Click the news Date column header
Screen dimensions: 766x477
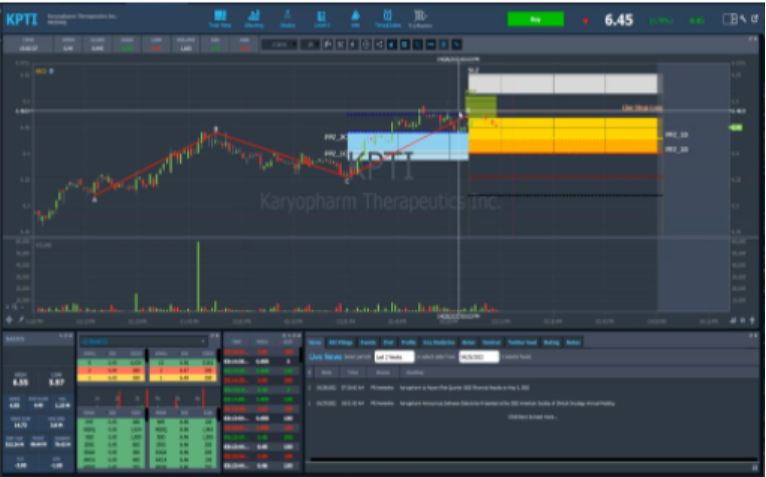326,372
